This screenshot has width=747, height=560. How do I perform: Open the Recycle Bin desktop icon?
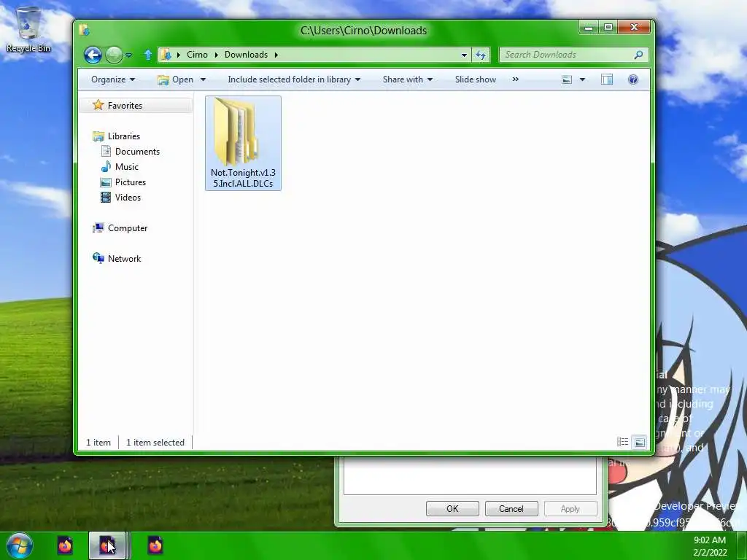pyautogui.click(x=28, y=29)
